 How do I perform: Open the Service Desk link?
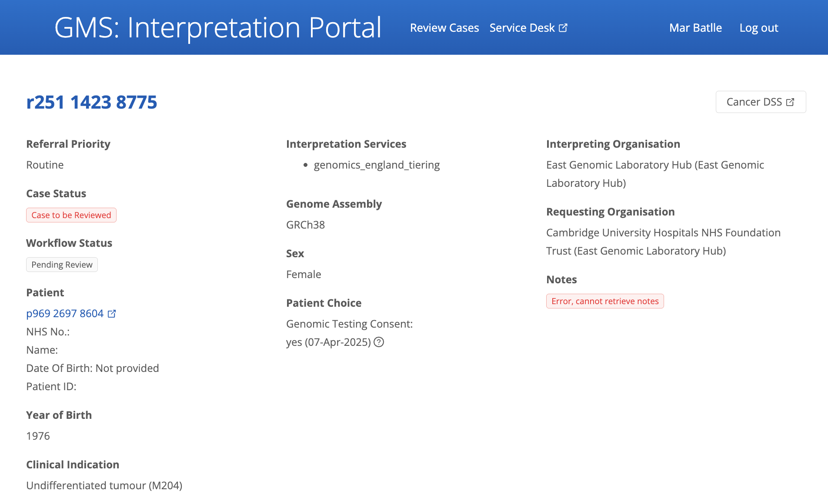522,28
